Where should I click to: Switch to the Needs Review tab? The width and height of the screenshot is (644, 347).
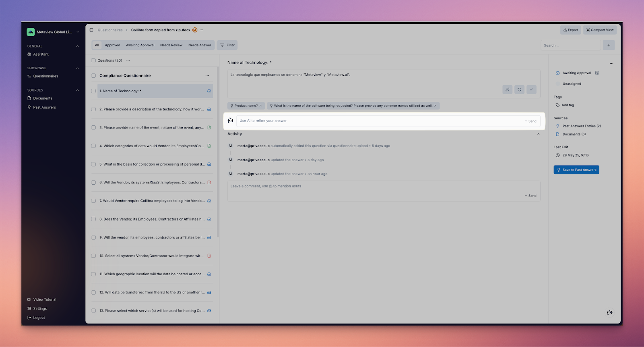tap(171, 45)
